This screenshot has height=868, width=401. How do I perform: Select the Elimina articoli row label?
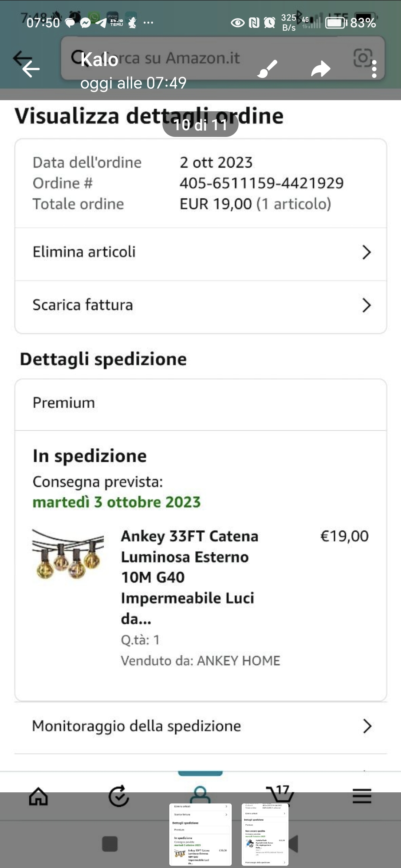click(84, 252)
